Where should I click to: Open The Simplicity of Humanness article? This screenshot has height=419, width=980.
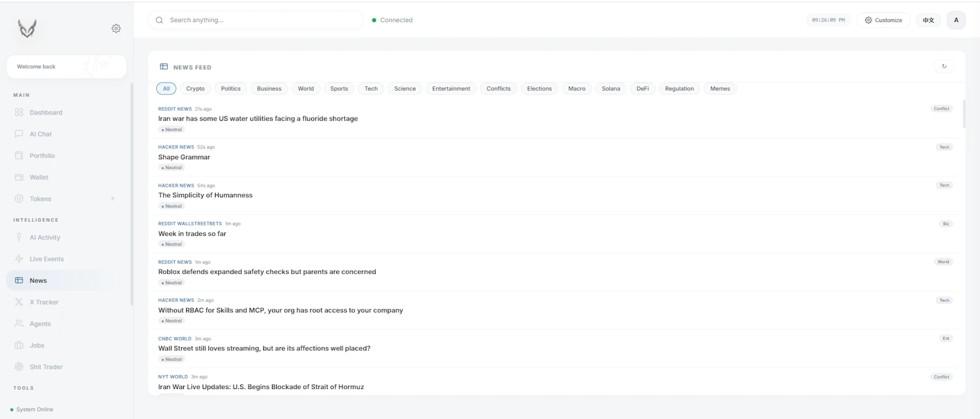click(205, 195)
